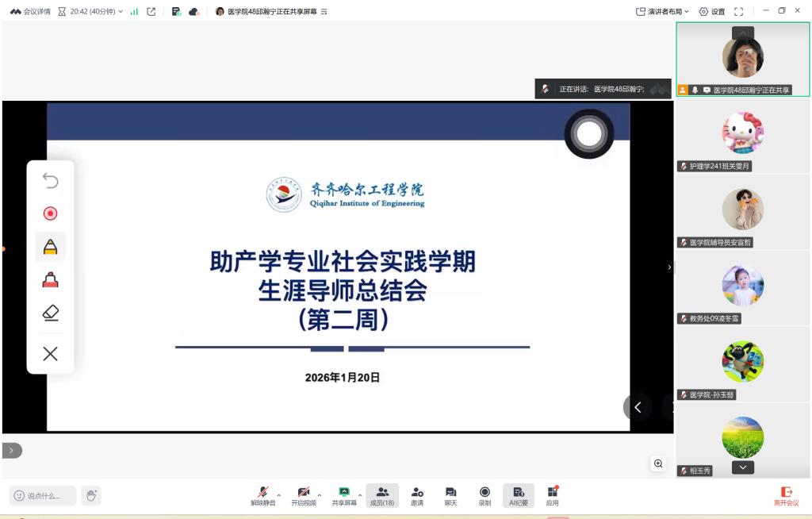This screenshot has width=812, height=519.
Task: Expand audio options arrow beside 解除静音
Action: click(x=279, y=495)
